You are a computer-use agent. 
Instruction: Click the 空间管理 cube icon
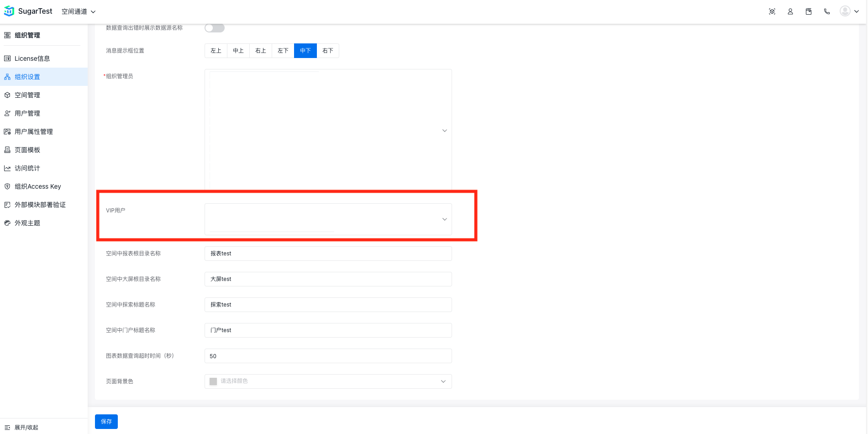pos(7,95)
